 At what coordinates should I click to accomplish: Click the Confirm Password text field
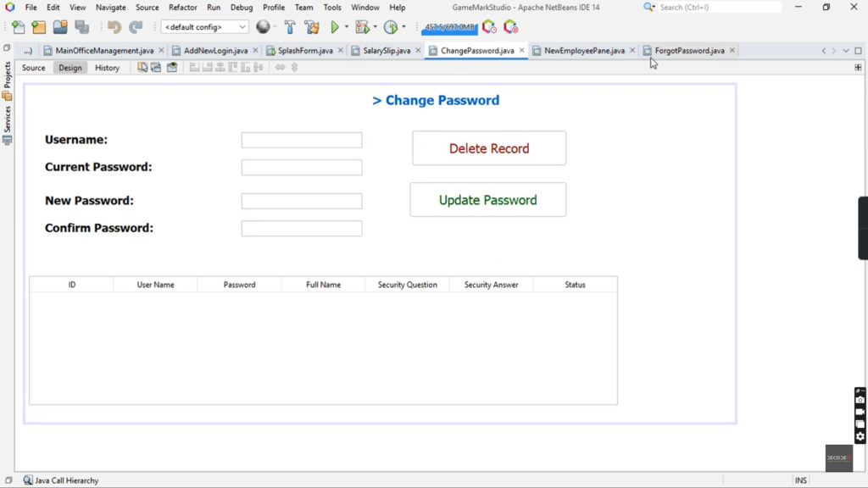302,229
